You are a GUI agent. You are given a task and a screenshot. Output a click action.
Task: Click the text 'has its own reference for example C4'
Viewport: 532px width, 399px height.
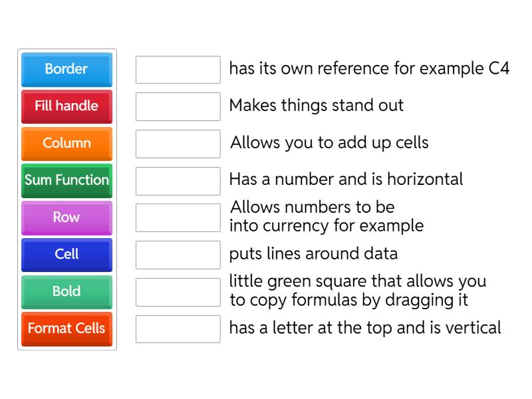[369, 68]
